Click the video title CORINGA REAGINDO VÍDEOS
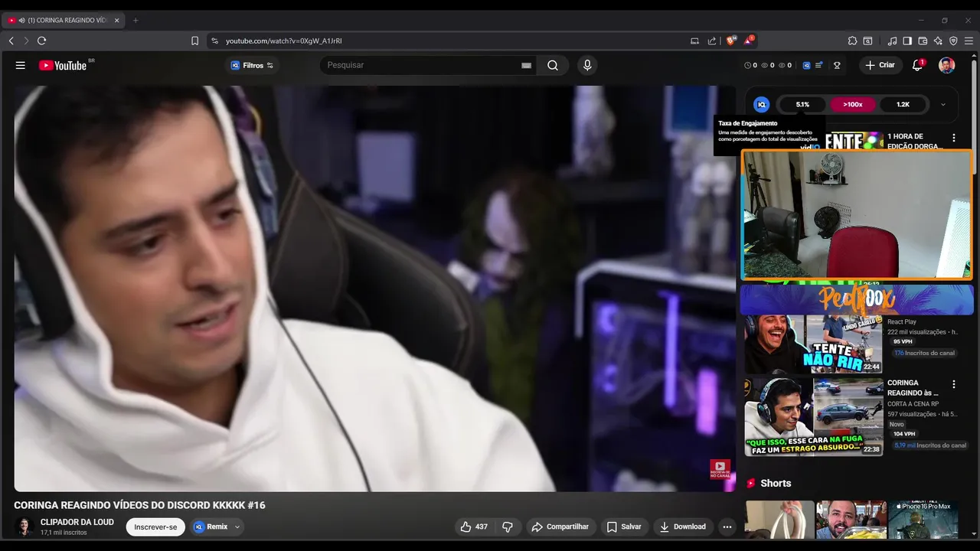 139,505
